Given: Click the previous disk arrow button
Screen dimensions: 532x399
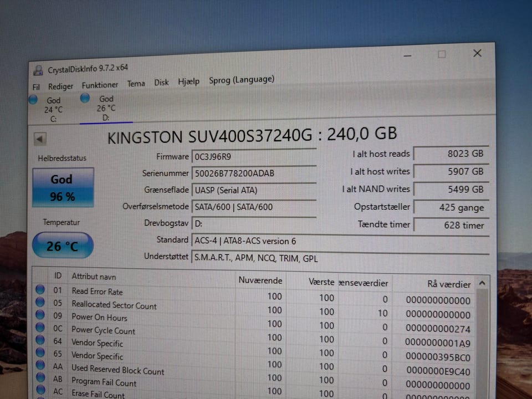Looking at the screenshot, I should coord(40,139).
